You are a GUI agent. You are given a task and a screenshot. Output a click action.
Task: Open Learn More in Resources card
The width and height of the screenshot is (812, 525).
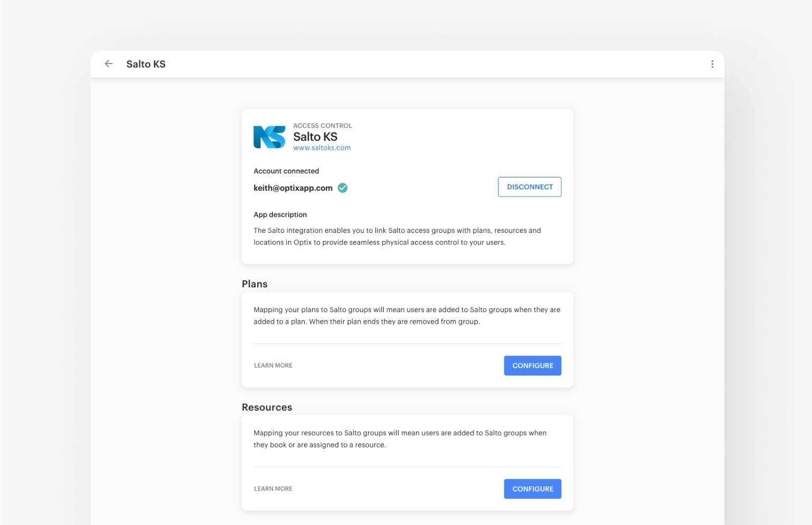tap(273, 489)
